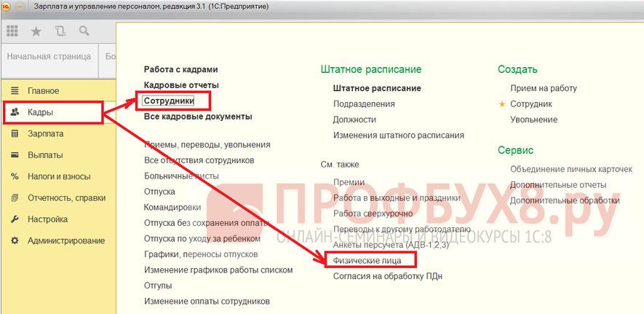Open the Администрирование section
644x314 pixels.
coord(66,241)
